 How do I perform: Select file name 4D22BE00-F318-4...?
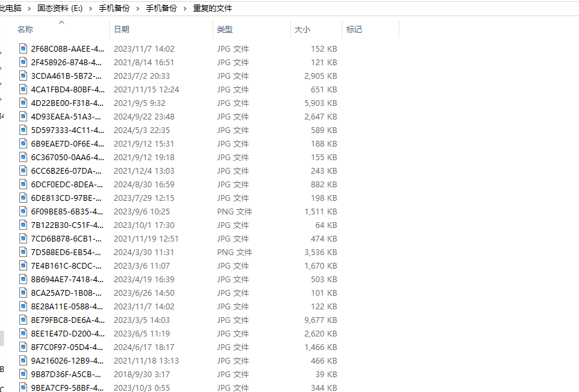[67, 103]
